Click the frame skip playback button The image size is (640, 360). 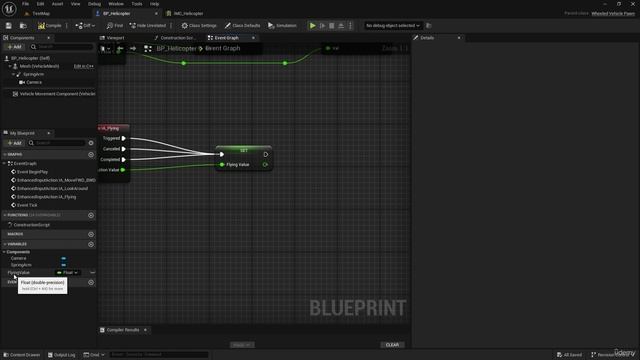(x=322, y=26)
